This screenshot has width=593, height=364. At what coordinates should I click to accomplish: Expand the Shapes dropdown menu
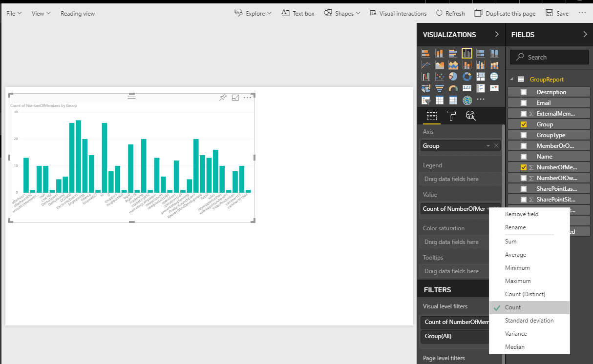(342, 13)
